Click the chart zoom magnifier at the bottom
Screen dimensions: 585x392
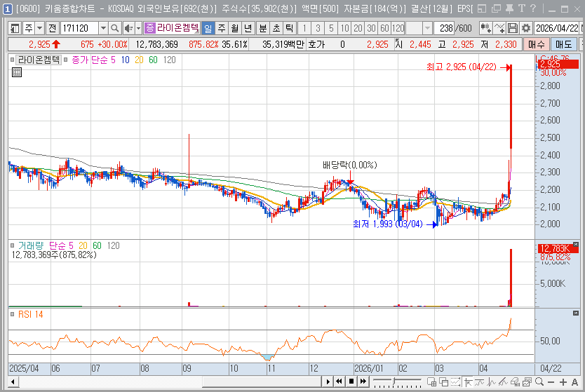coord(539,382)
